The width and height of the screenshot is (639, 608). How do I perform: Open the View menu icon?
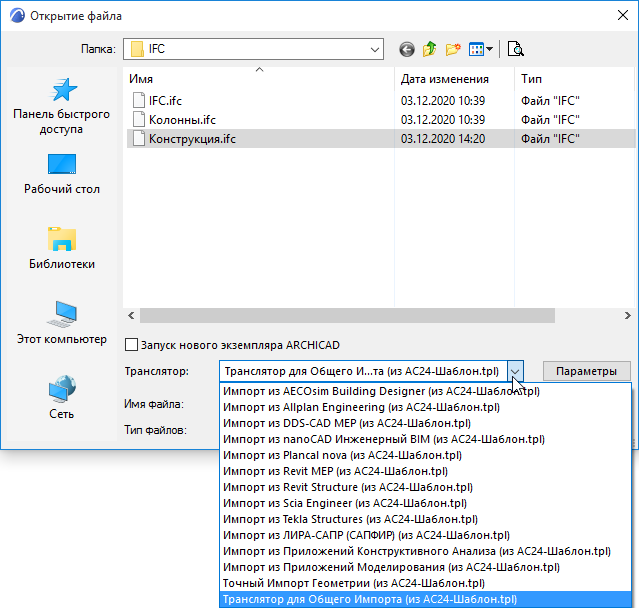[x=480, y=49]
